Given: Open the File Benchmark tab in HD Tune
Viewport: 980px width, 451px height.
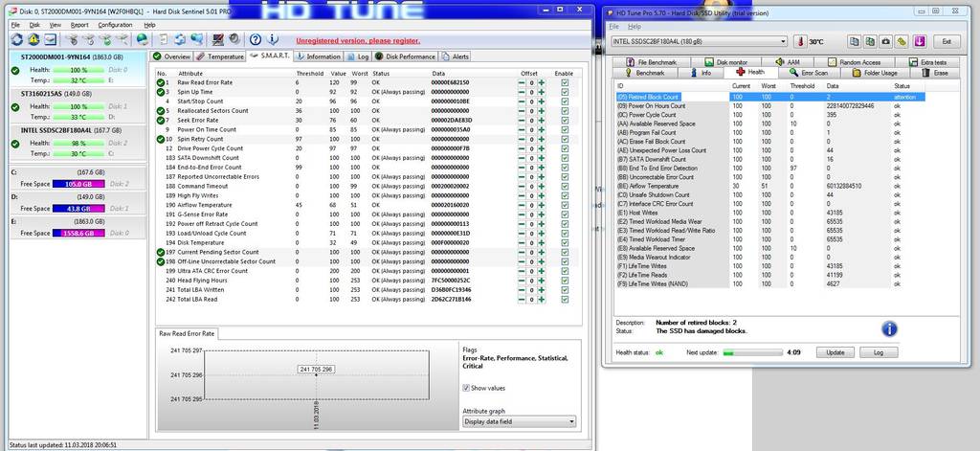Looking at the screenshot, I should tap(652, 62).
